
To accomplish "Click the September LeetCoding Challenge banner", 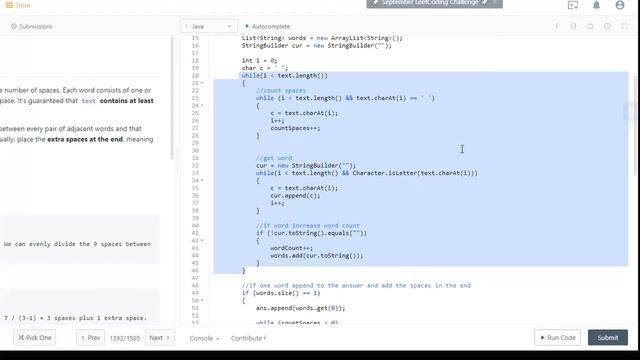I will tap(430, 3).
